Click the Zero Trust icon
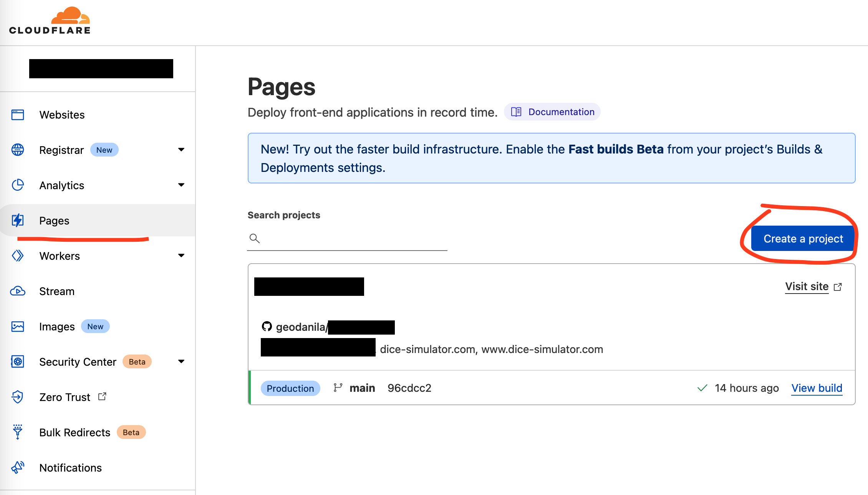 click(x=17, y=397)
